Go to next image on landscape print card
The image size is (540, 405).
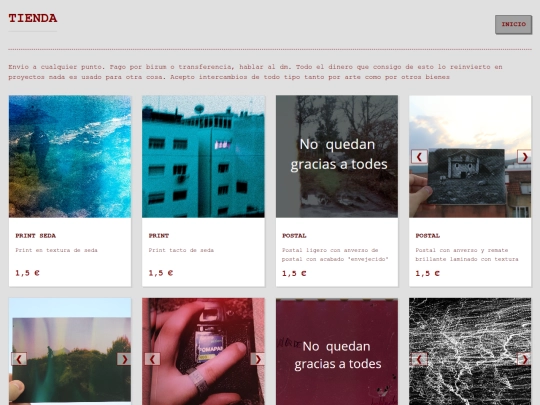tap(124, 359)
